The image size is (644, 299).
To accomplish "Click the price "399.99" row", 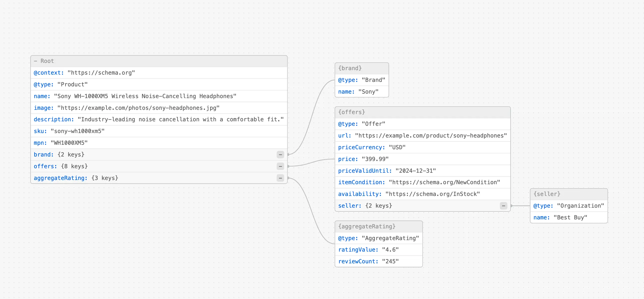I will pos(422,159).
